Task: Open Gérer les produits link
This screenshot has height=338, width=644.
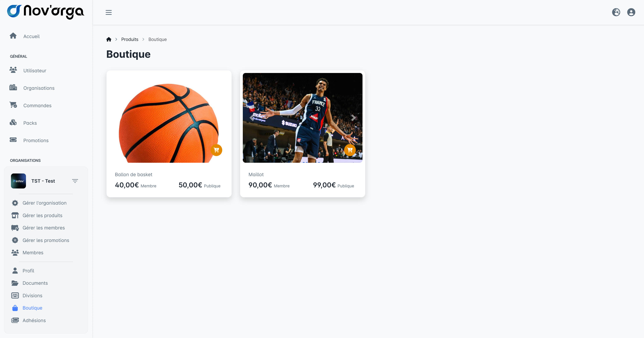Action: (x=42, y=216)
